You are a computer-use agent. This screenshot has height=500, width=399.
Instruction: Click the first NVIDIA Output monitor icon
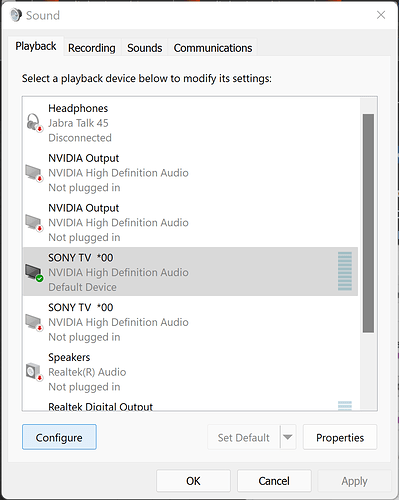click(34, 173)
